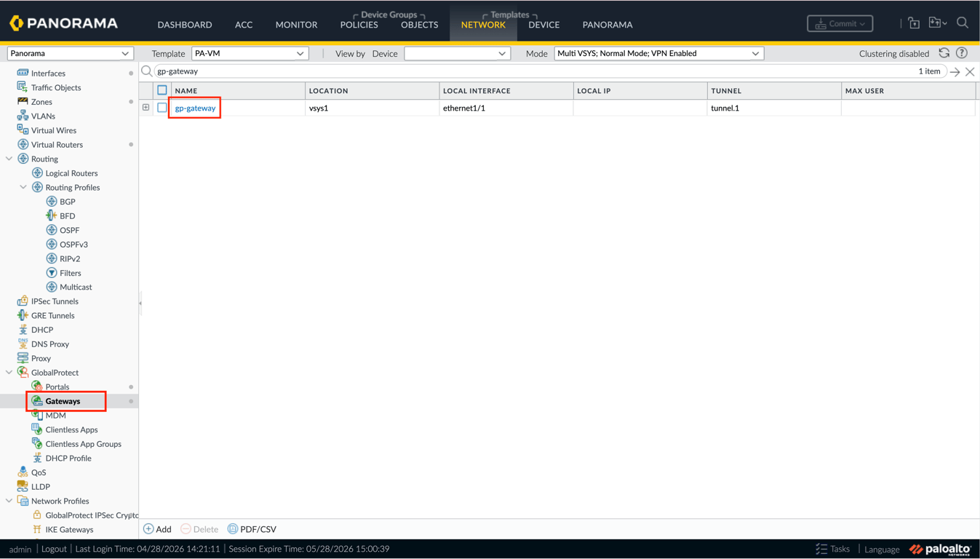Viewport: 980px width, 559px height.
Task: Click the Zones icon in sidebar
Action: [x=23, y=102]
